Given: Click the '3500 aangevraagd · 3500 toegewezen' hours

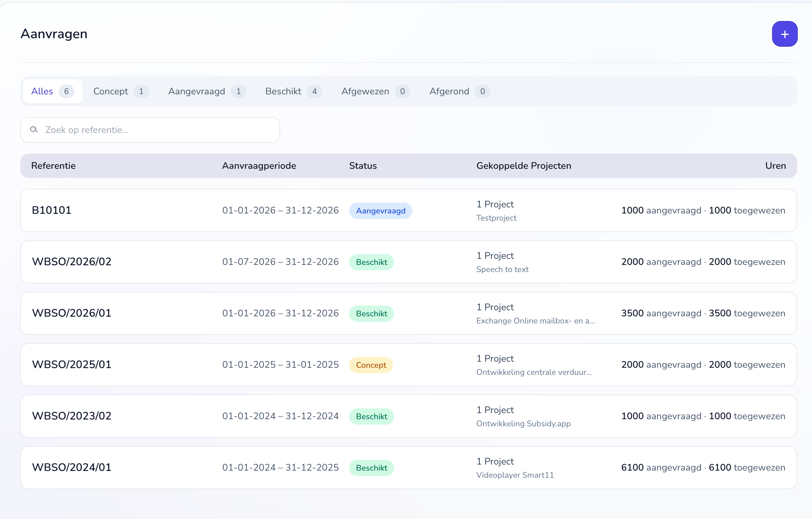Looking at the screenshot, I should [703, 313].
